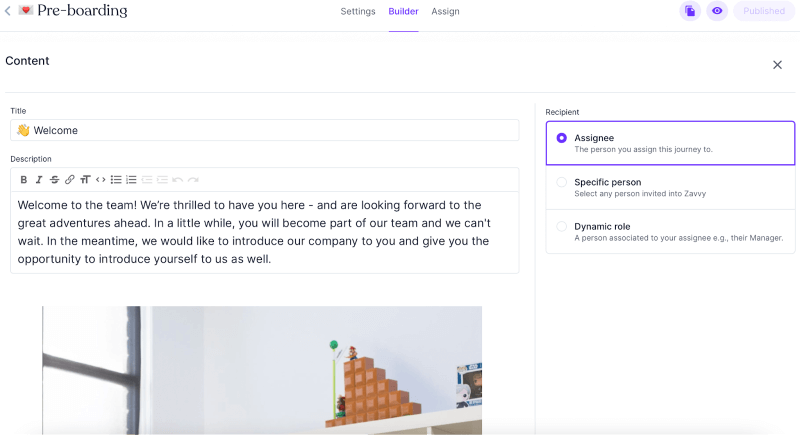Go to the Builder tab
The height and width of the screenshot is (435, 800).
pyautogui.click(x=403, y=12)
